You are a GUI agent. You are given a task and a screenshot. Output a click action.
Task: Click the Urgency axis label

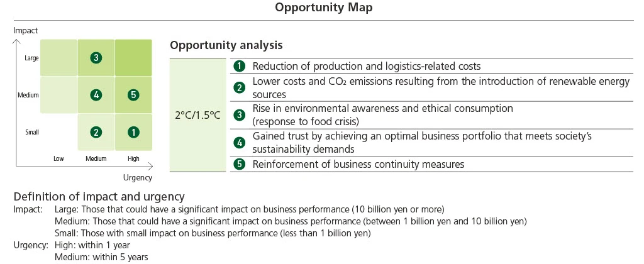click(x=138, y=178)
